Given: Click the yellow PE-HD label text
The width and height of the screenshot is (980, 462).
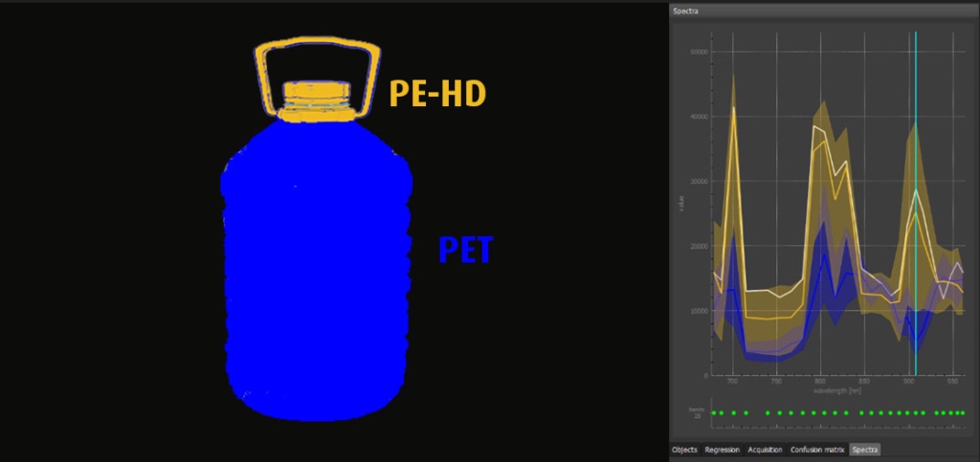Looking at the screenshot, I should tap(437, 93).
